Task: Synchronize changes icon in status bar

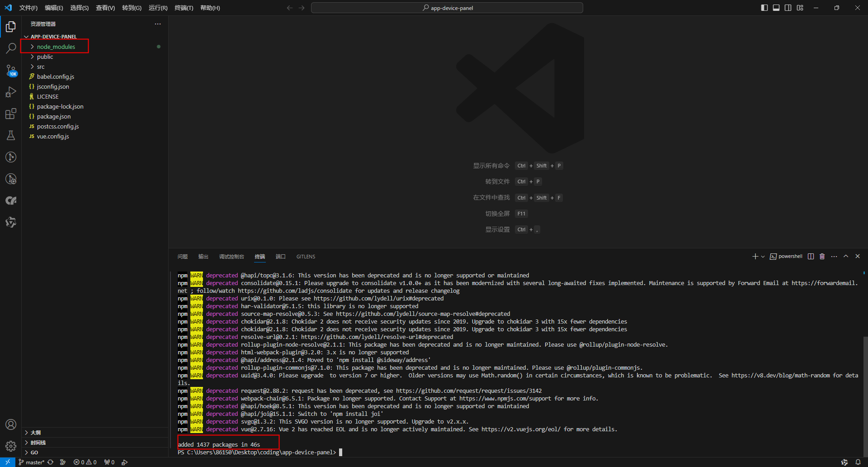Action: 50,462
